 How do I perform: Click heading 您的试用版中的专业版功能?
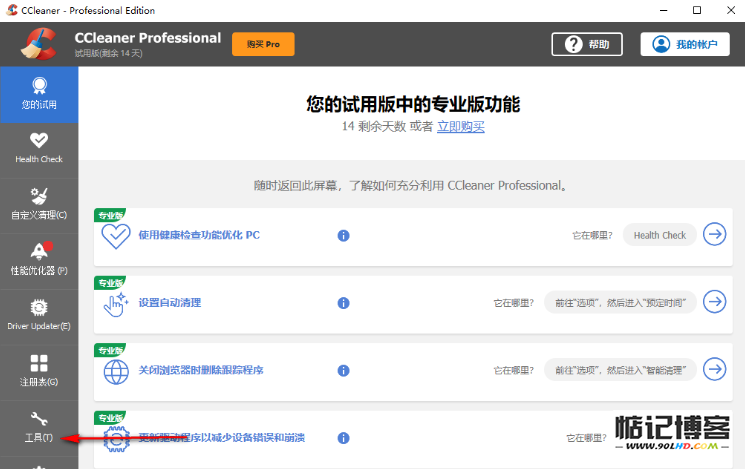click(x=413, y=104)
